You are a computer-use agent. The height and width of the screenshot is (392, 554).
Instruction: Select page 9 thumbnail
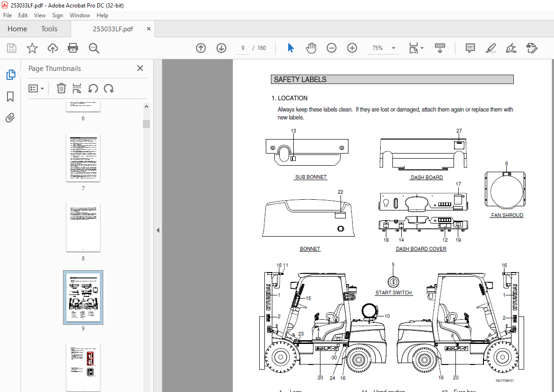(x=83, y=297)
